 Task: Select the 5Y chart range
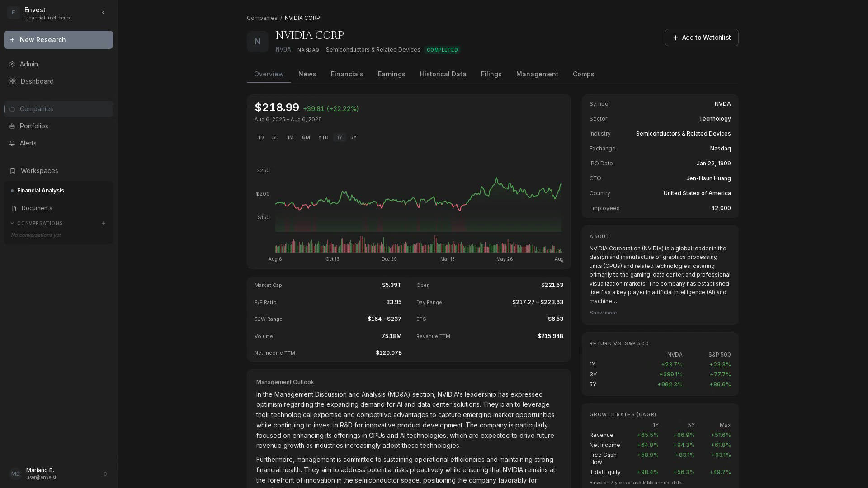pyautogui.click(x=354, y=137)
